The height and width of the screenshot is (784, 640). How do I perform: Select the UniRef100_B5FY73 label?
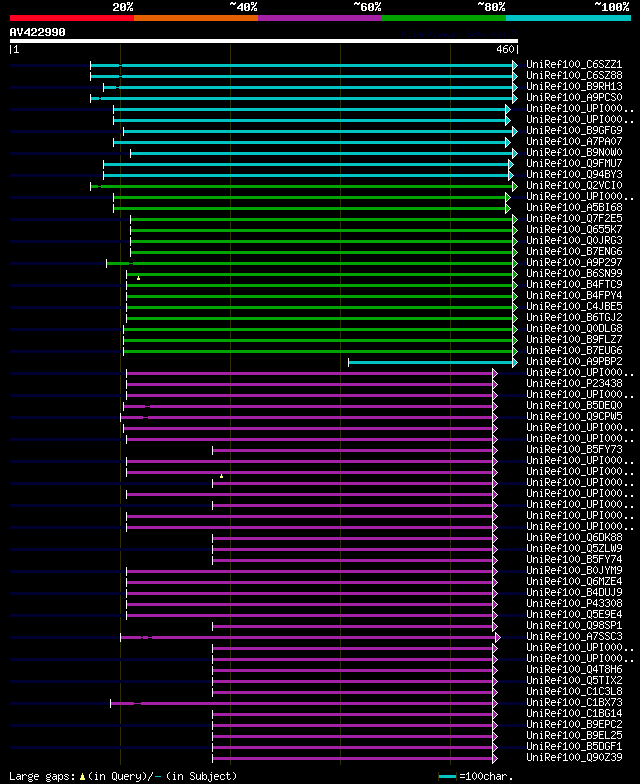pyautogui.click(x=574, y=450)
